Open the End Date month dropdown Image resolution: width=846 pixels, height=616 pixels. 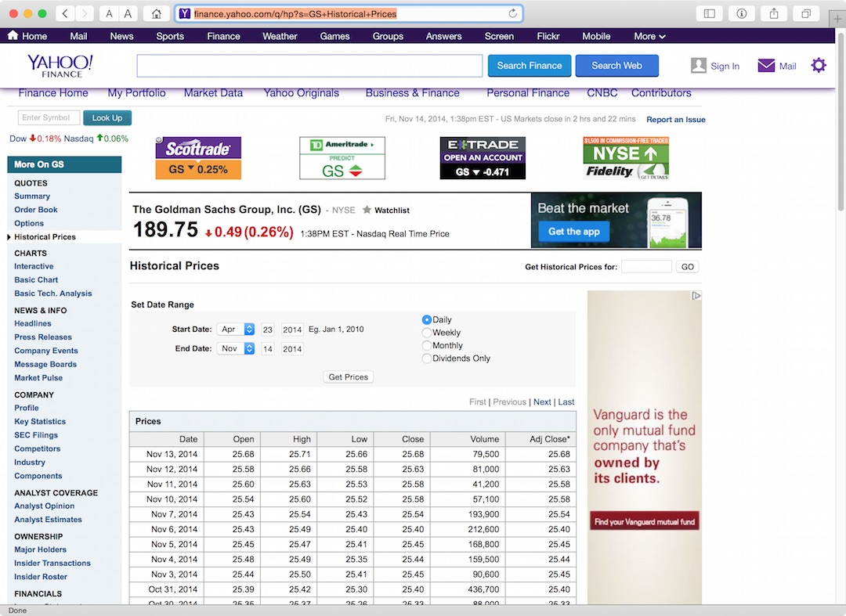pos(236,348)
